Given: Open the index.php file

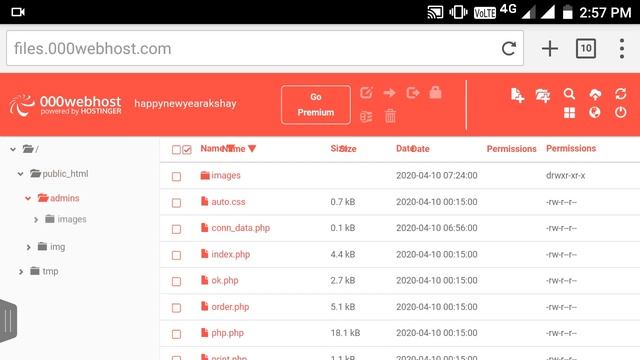Looking at the screenshot, I should 231,254.
